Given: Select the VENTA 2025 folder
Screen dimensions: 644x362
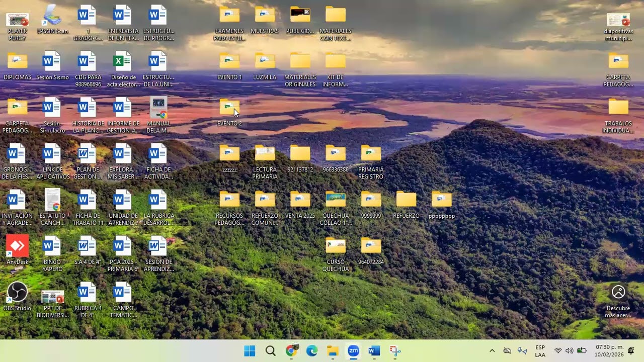Looking at the screenshot, I should click(x=300, y=205).
